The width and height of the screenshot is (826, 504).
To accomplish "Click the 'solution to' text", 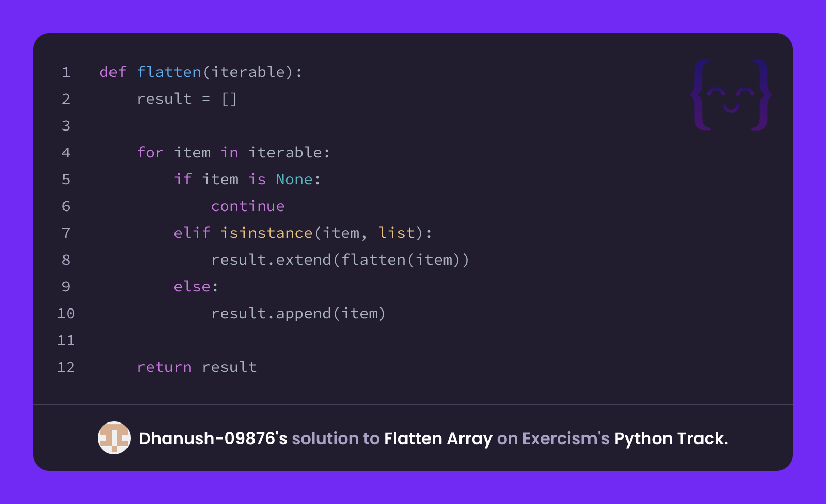I will coord(336,438).
